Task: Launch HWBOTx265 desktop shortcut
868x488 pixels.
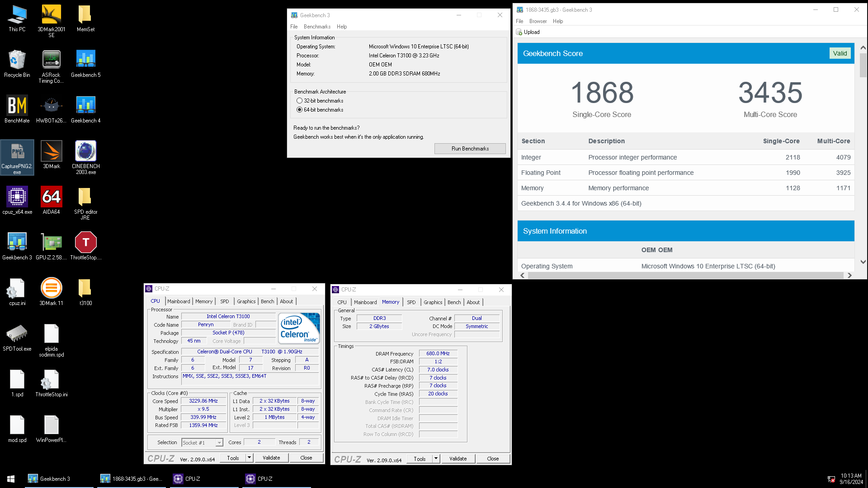Action: click(51, 109)
